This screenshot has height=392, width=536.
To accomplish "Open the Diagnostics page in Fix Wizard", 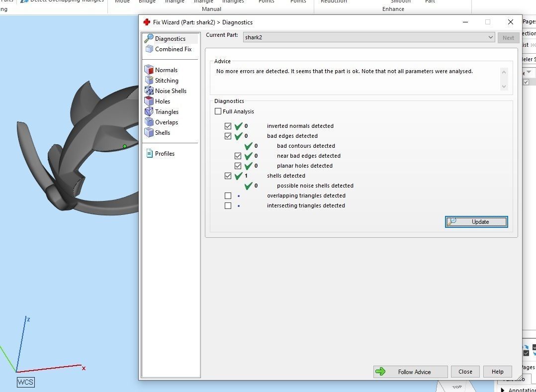I will pos(170,39).
